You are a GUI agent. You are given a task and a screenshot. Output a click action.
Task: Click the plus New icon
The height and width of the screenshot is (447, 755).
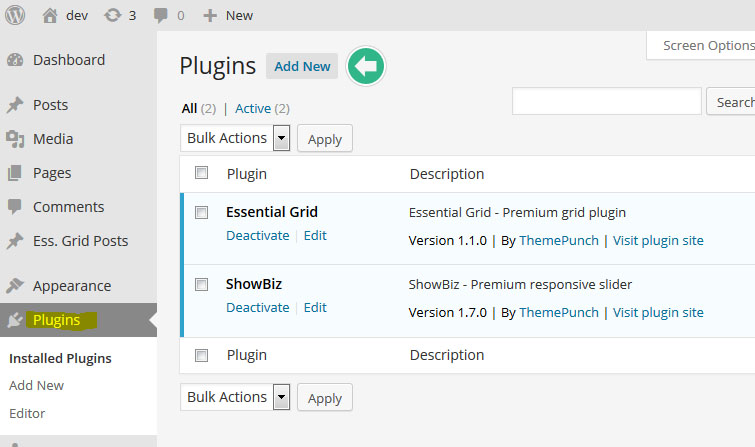pyautogui.click(x=210, y=15)
